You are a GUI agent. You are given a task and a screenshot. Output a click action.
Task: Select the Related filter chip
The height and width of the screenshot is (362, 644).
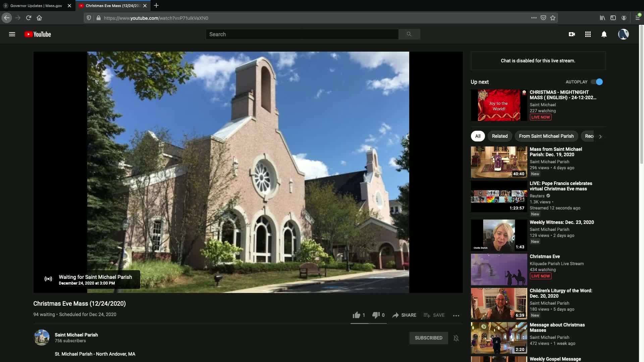click(500, 136)
